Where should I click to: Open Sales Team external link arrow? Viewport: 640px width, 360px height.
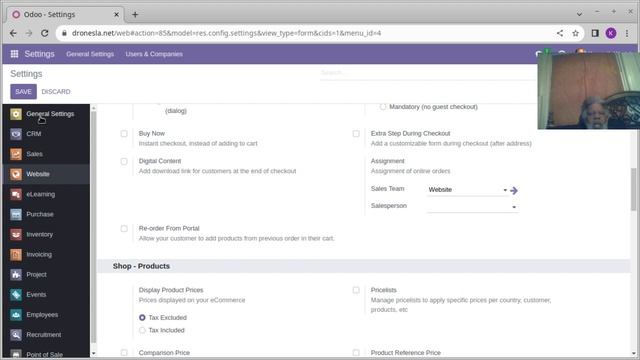514,190
